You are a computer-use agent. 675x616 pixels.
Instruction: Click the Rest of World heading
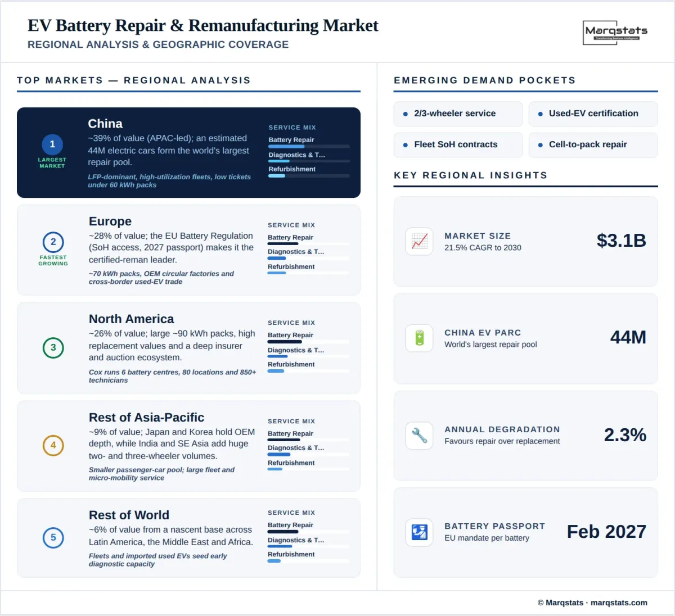(x=129, y=515)
